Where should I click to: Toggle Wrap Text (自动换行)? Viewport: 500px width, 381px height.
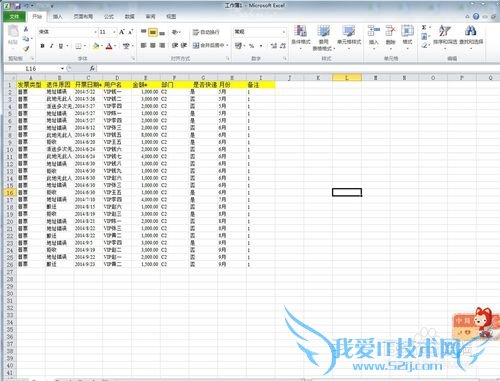(x=206, y=32)
